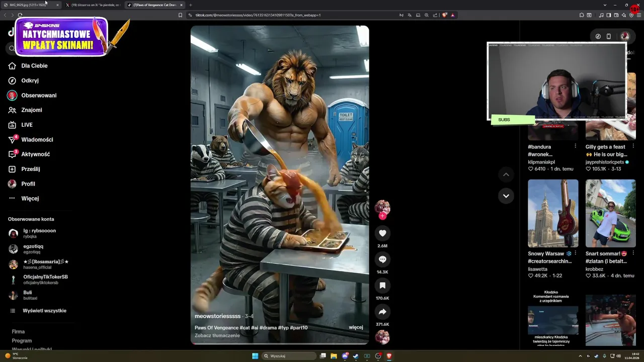Open Snowy Warsaw video thumbnail
Image resolution: width=644 pixels, height=362 pixels.
coord(553,213)
